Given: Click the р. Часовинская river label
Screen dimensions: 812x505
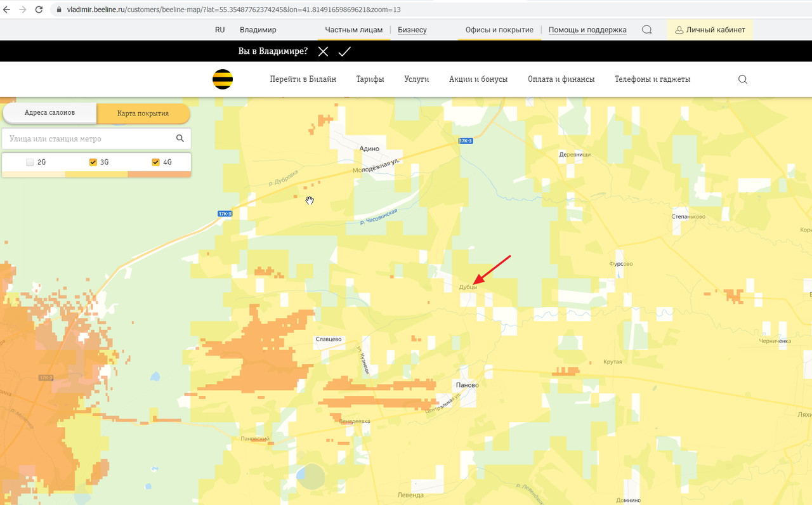Looking at the screenshot, I should click(378, 216).
